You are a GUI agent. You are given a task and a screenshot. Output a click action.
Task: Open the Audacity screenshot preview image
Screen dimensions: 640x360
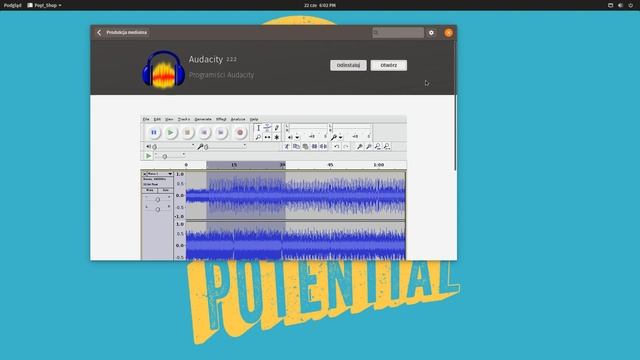[x=273, y=188]
